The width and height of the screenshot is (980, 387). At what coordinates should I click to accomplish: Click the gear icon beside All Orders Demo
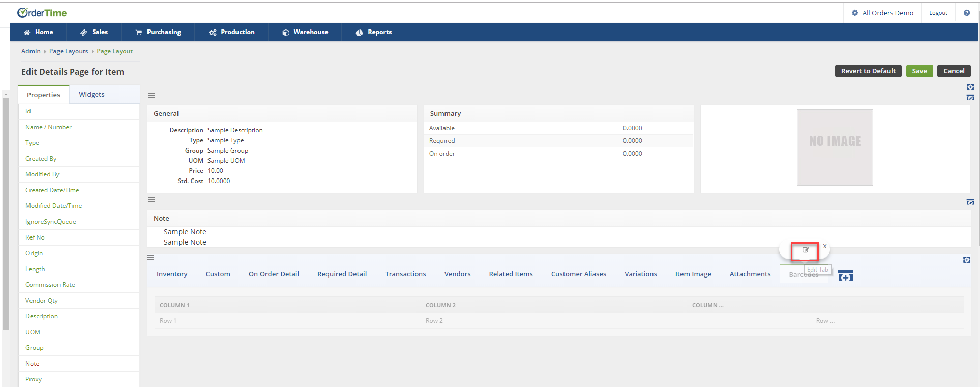[x=855, y=13]
